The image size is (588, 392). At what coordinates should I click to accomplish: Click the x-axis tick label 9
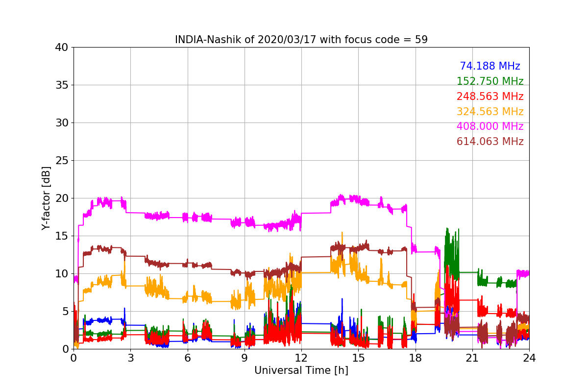pyautogui.click(x=245, y=358)
